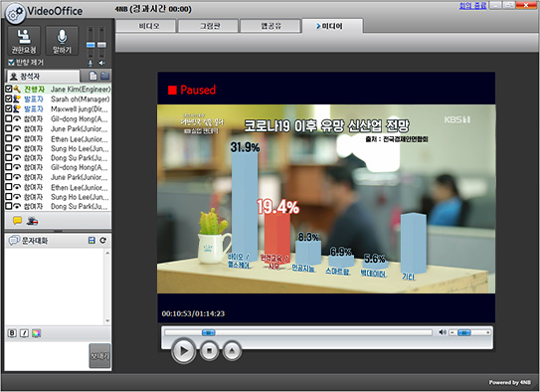Toggle the 반향 제거 echo cancel checkbox

click(x=11, y=63)
